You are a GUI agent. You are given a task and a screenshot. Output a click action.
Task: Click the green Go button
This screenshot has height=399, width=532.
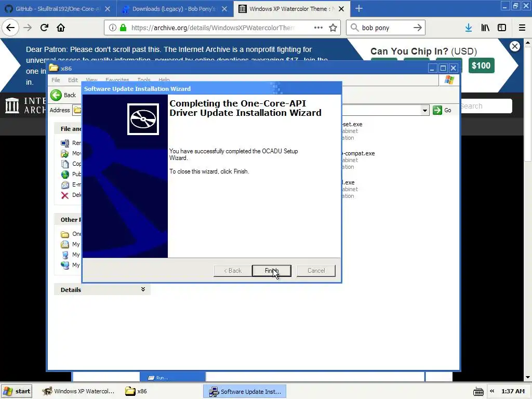click(x=442, y=110)
